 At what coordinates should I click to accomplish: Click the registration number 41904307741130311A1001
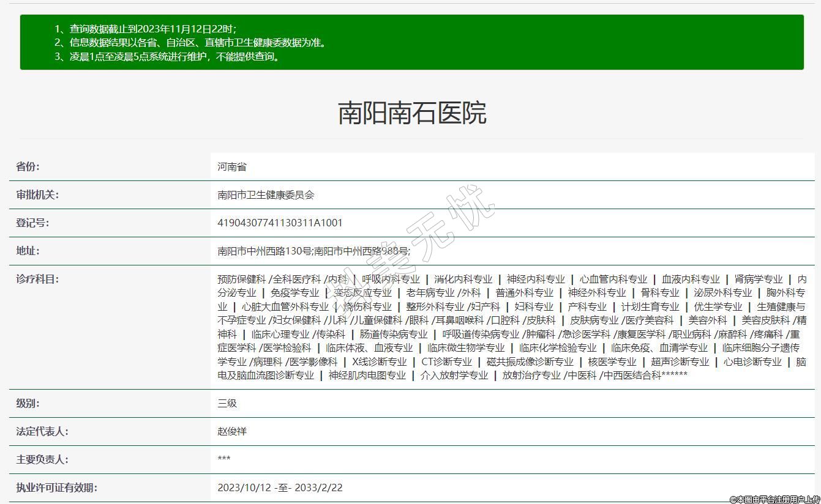pos(280,223)
